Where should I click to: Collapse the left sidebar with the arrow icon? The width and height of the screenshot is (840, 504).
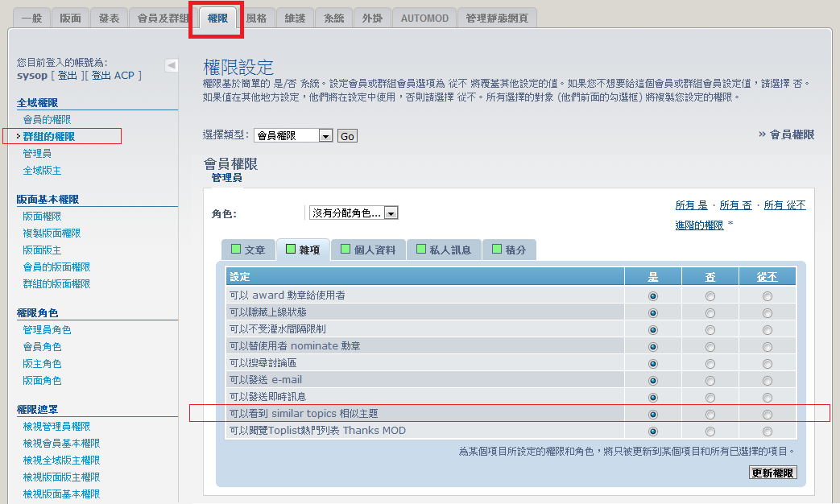pos(171,65)
